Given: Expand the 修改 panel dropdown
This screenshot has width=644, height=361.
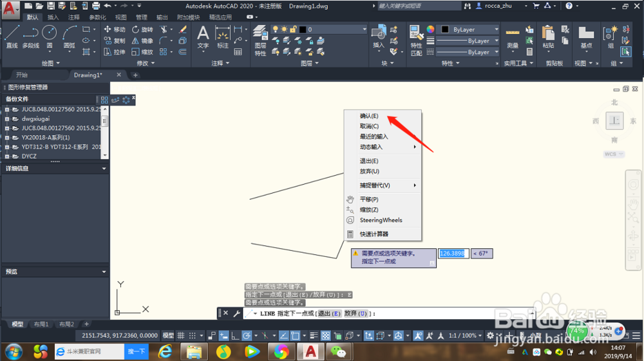Looking at the screenshot, I should 146,63.
